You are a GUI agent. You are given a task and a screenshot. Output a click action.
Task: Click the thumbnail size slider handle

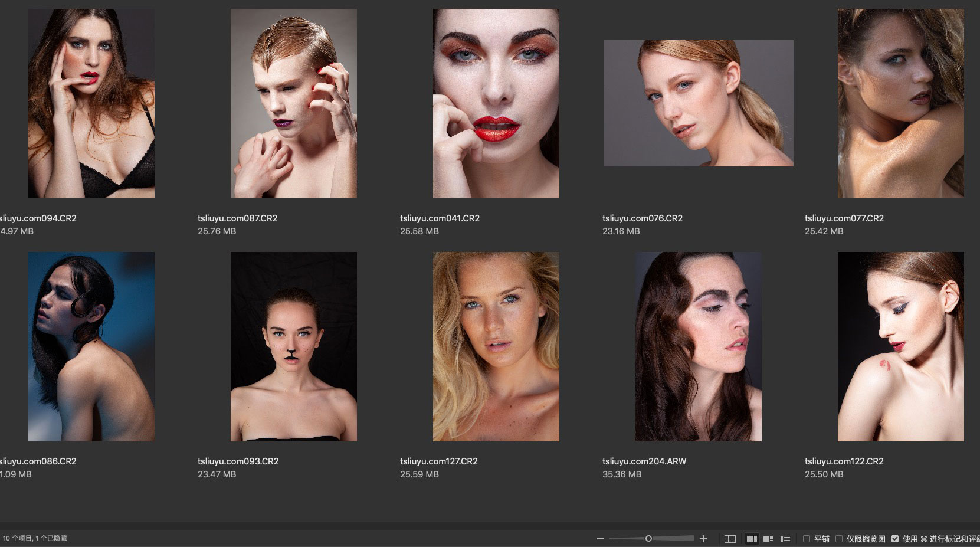click(648, 539)
